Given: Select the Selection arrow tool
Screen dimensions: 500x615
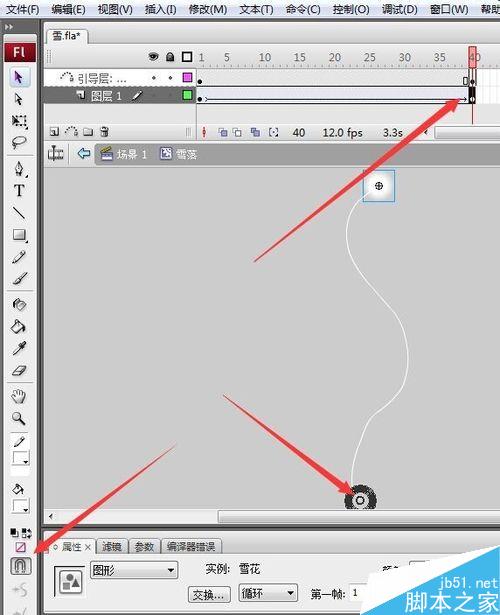Looking at the screenshot, I should (x=19, y=77).
